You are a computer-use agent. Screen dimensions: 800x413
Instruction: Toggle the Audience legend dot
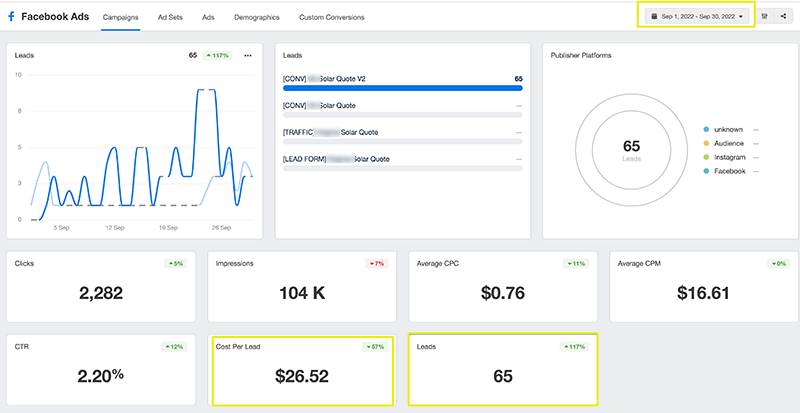(x=706, y=143)
